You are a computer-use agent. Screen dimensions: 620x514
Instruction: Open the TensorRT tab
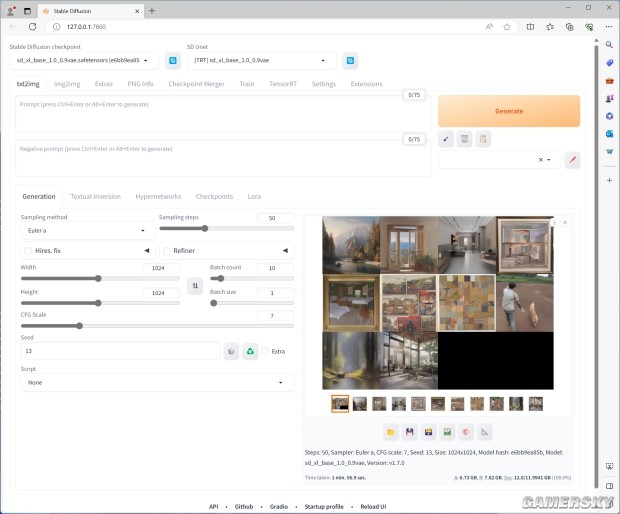tap(283, 84)
